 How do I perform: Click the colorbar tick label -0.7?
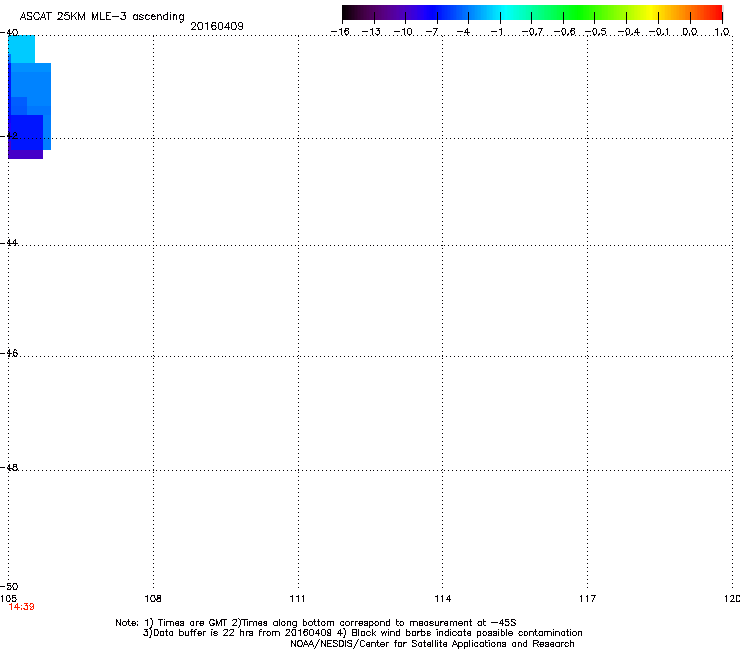coord(532,32)
